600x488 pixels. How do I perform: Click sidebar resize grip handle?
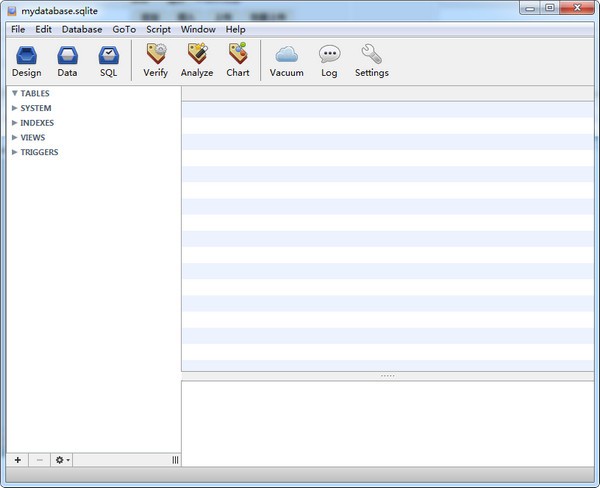(x=175, y=460)
